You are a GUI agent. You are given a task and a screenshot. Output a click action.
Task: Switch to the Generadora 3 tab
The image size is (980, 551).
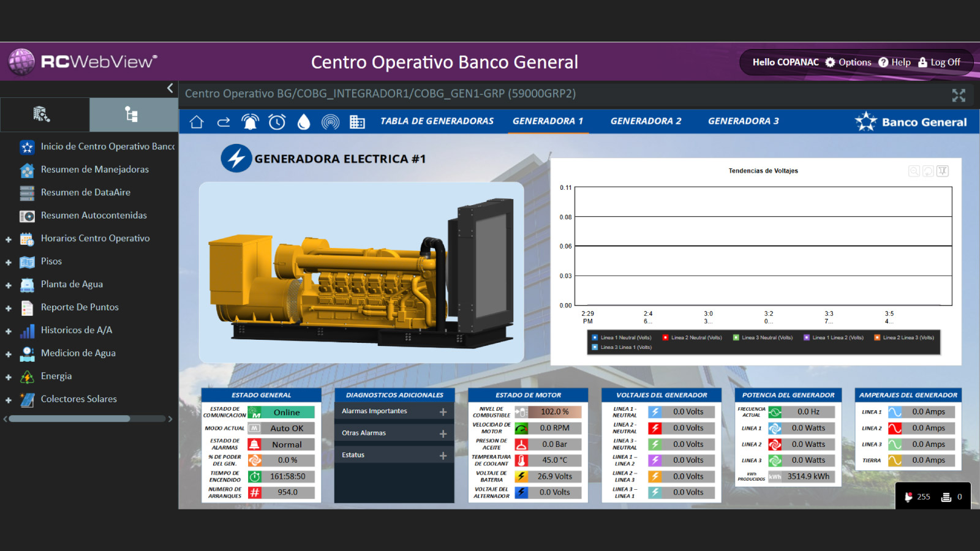744,121
